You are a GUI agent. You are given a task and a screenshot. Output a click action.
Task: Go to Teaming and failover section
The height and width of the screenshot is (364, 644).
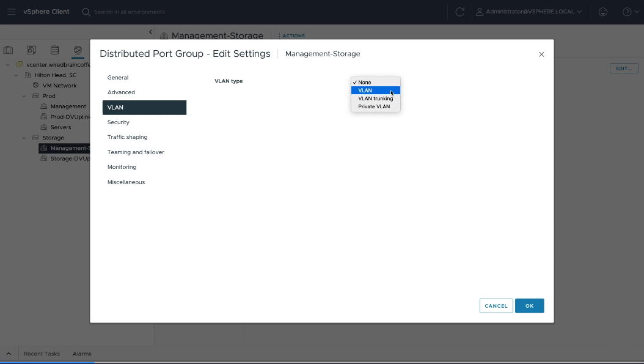[x=136, y=152]
